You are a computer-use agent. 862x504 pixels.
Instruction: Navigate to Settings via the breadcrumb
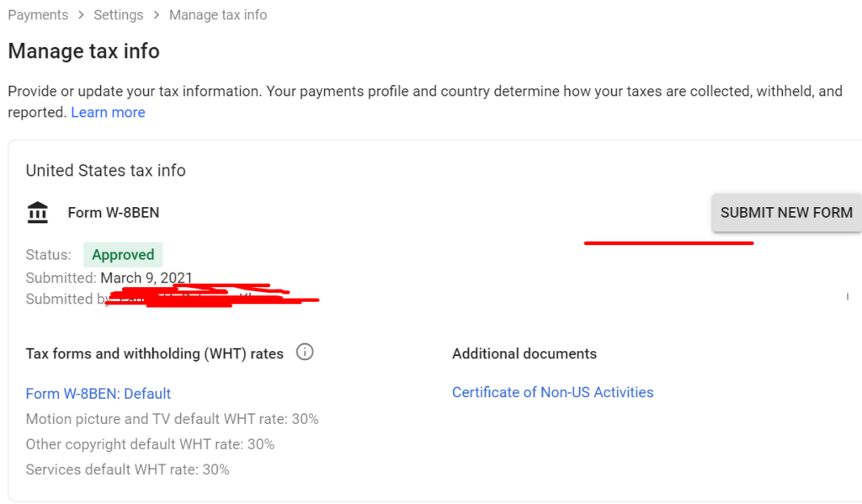[x=119, y=15]
